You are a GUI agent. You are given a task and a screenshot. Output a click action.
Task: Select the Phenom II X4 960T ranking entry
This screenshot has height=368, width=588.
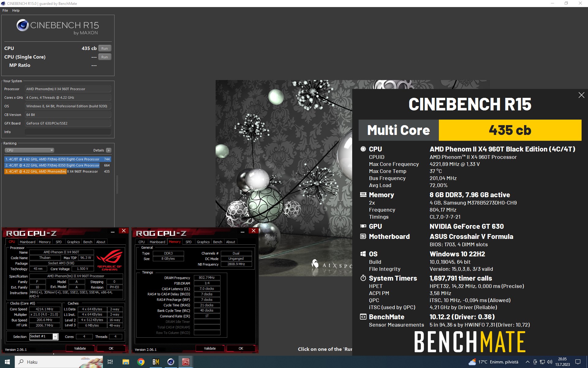58,171
